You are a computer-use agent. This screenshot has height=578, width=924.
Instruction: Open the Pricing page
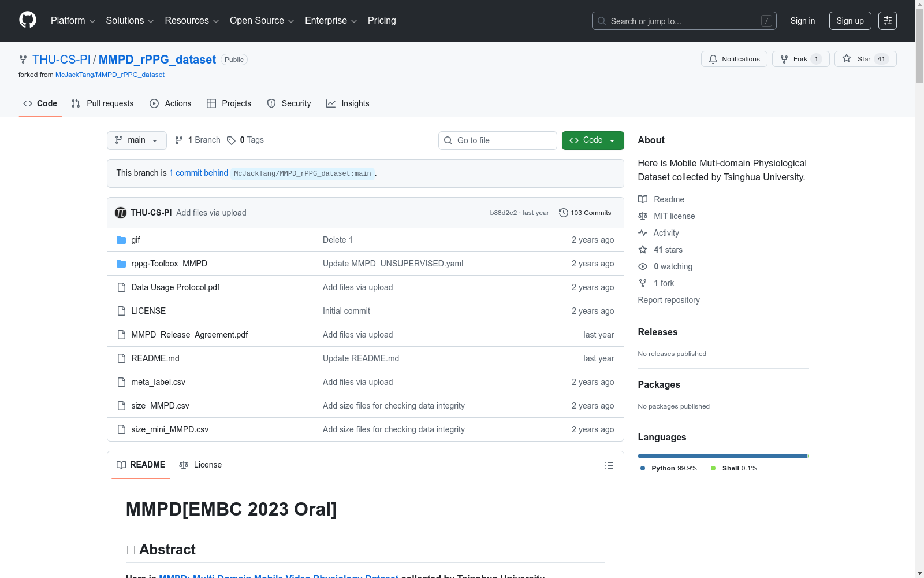382,21
